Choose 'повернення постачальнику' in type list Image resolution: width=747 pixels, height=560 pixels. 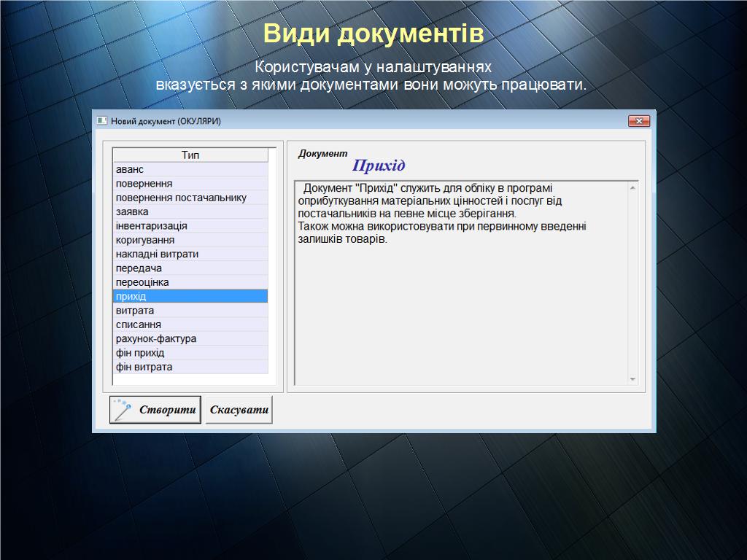click(x=190, y=198)
